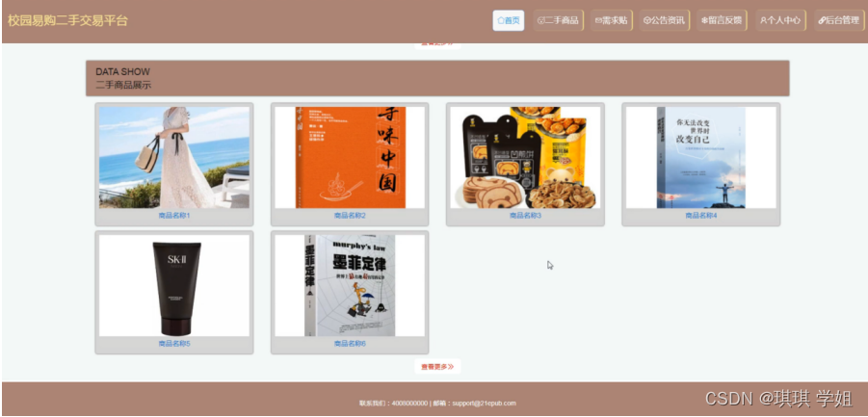The height and width of the screenshot is (417, 868).
Task: Open the 首页 home tab
Action: coord(508,20)
